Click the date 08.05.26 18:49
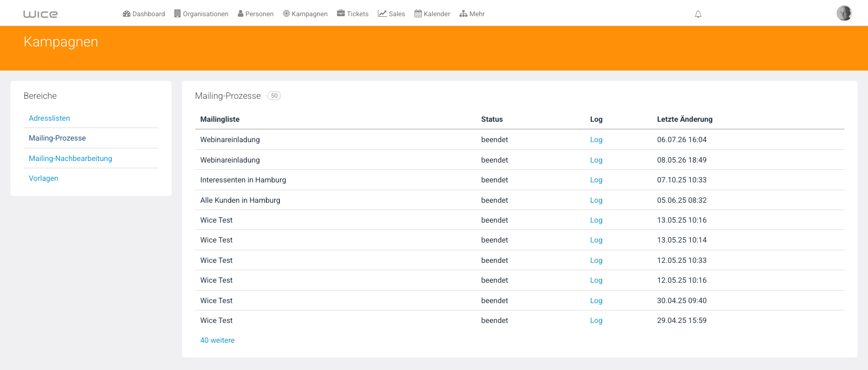 pyautogui.click(x=682, y=160)
